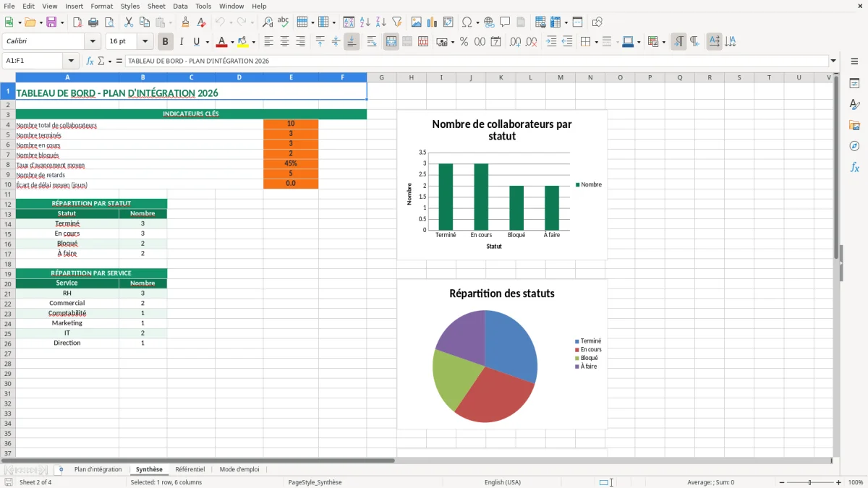Switch to the Mode d'emploi sheet tab
Viewport: 868px width, 488px height.
(239, 469)
